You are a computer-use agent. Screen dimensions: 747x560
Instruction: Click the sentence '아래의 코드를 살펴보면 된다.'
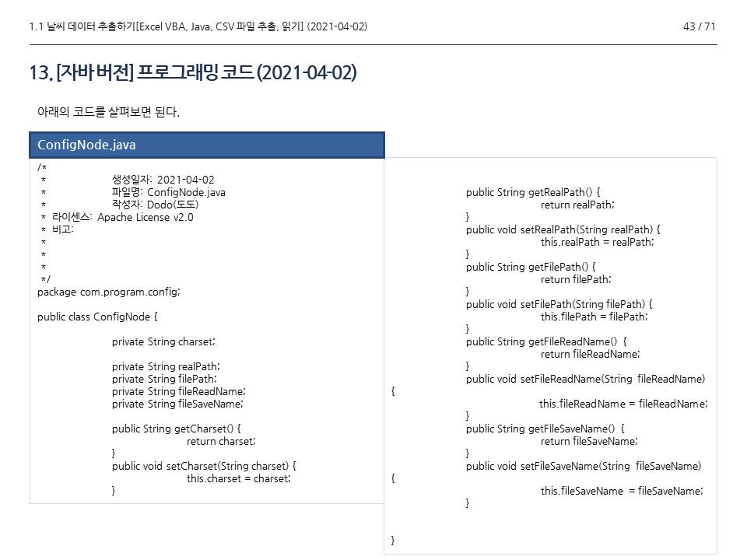point(108,112)
